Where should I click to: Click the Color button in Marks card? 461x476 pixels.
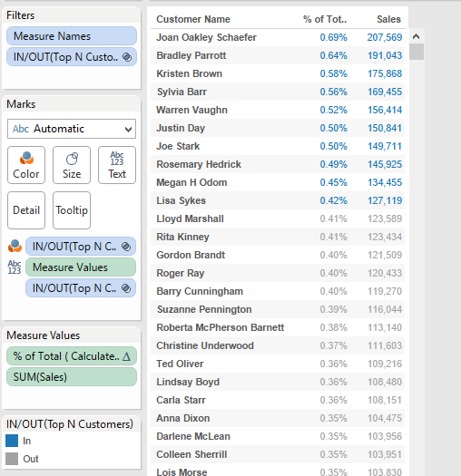coord(26,165)
